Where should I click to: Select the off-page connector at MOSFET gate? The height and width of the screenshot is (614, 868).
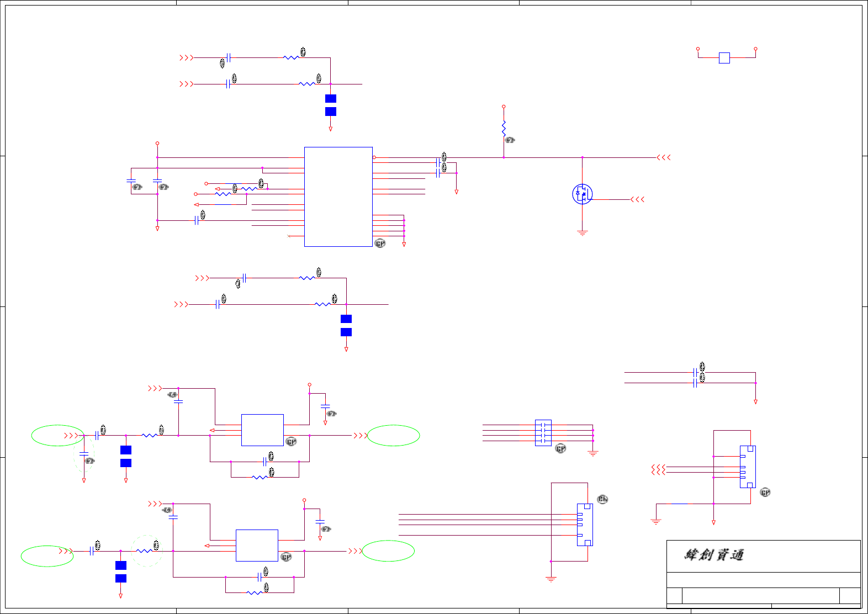pyautogui.click(x=637, y=199)
